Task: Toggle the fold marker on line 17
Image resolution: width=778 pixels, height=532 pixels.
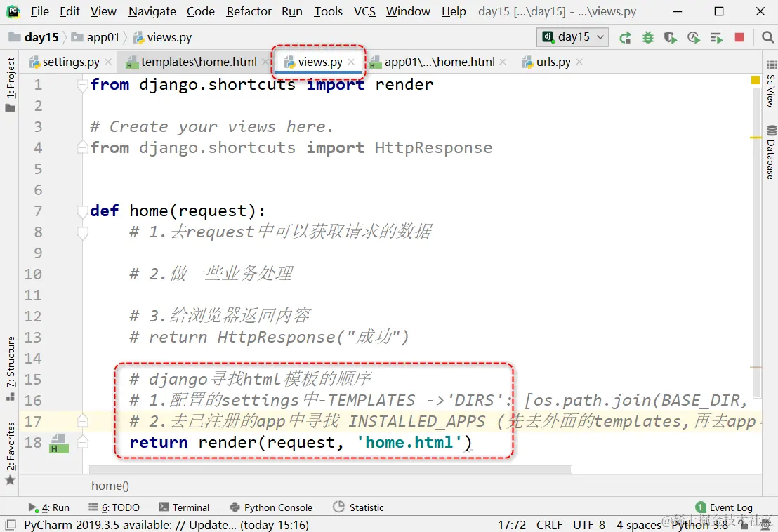Action: click(82, 421)
